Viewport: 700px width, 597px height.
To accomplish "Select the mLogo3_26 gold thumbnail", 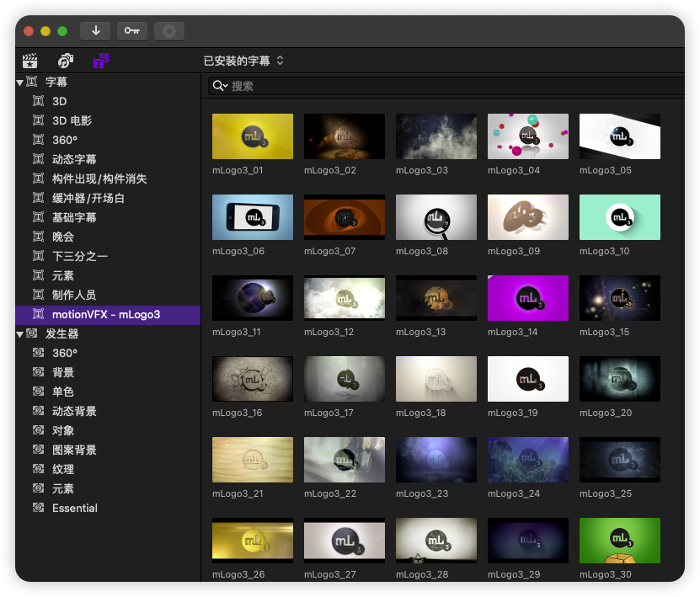I will click(x=253, y=541).
